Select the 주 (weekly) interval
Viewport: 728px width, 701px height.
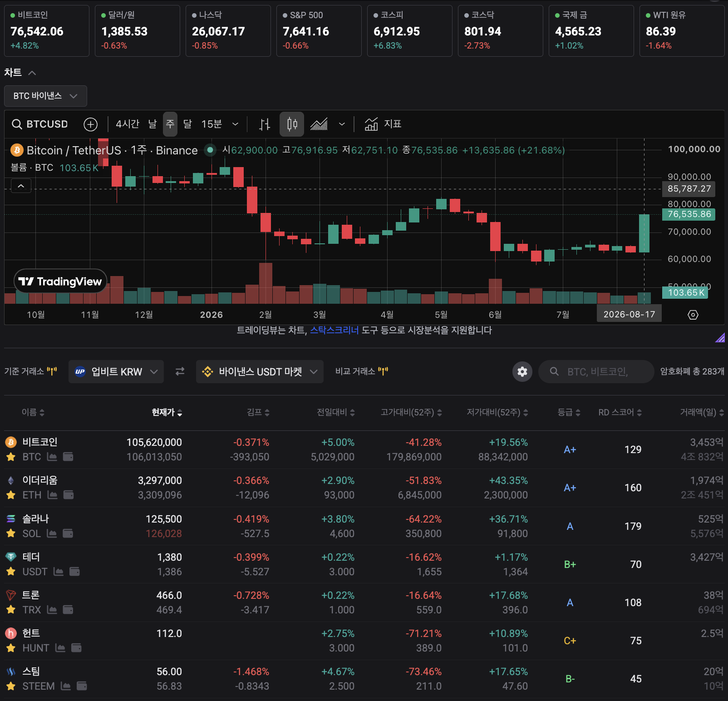click(x=170, y=124)
